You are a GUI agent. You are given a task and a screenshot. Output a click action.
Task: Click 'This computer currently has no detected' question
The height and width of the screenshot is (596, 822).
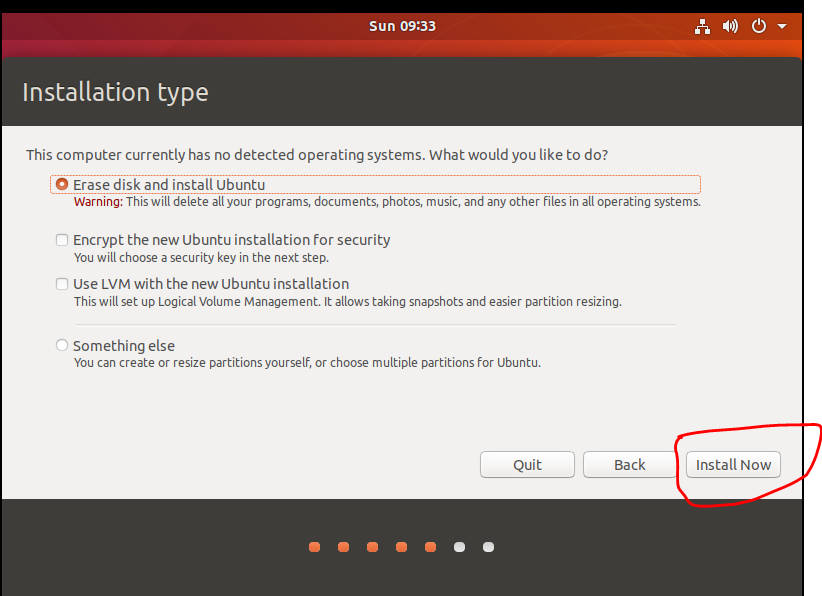317,155
